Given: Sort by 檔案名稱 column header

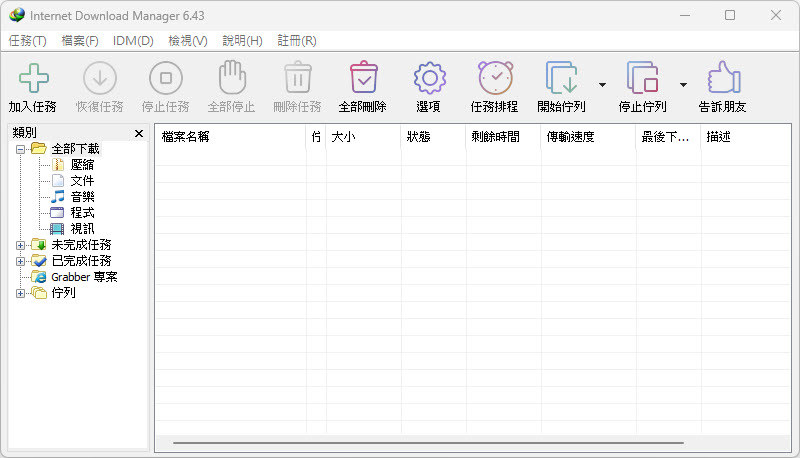Looking at the screenshot, I should 231,137.
